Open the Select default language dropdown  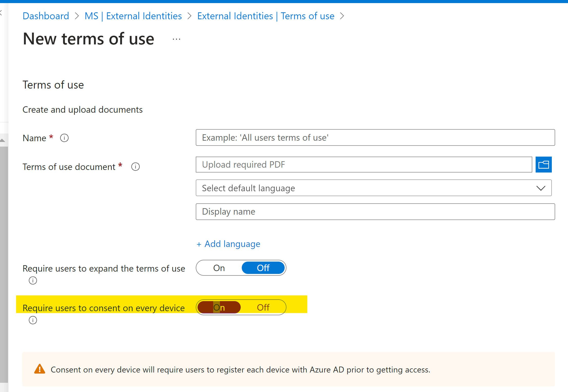coord(374,188)
